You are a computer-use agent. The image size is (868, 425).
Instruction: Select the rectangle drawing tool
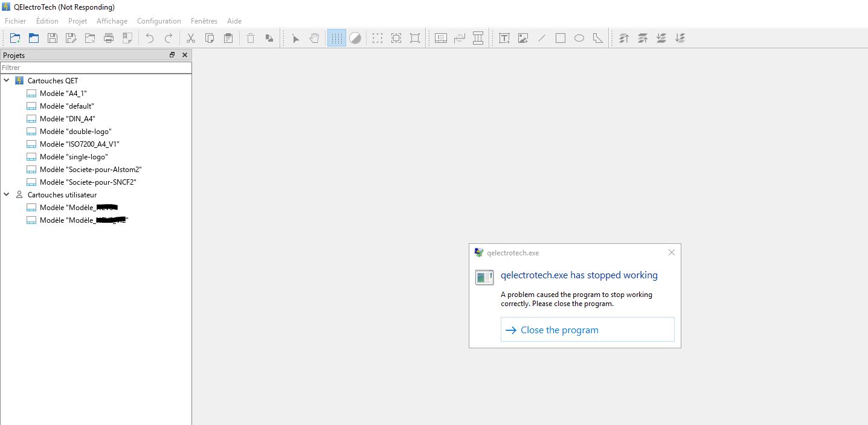561,38
